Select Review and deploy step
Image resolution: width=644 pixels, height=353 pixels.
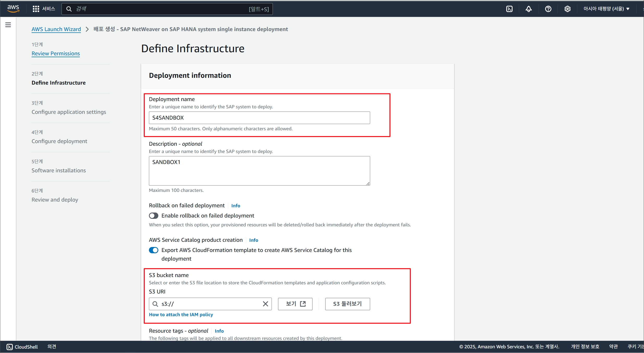coord(55,200)
